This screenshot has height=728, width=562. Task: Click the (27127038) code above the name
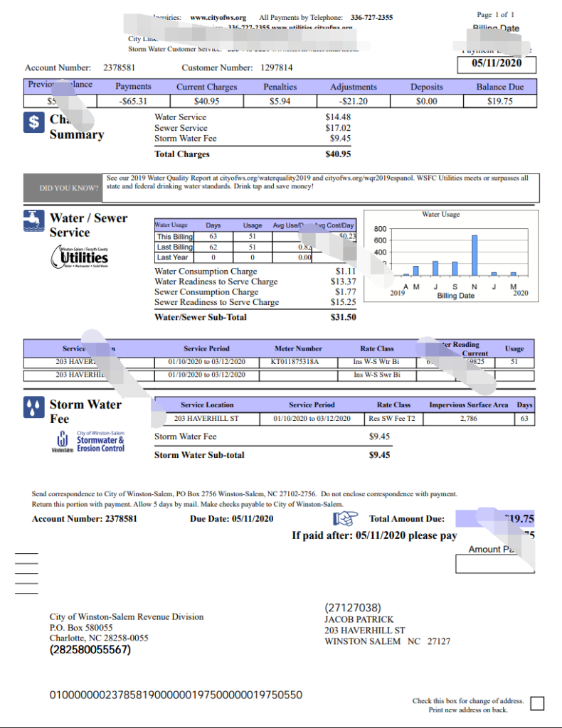[353, 608]
